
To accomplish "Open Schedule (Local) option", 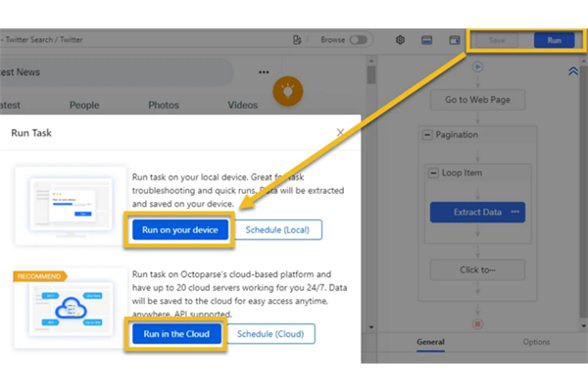I will tap(277, 229).
